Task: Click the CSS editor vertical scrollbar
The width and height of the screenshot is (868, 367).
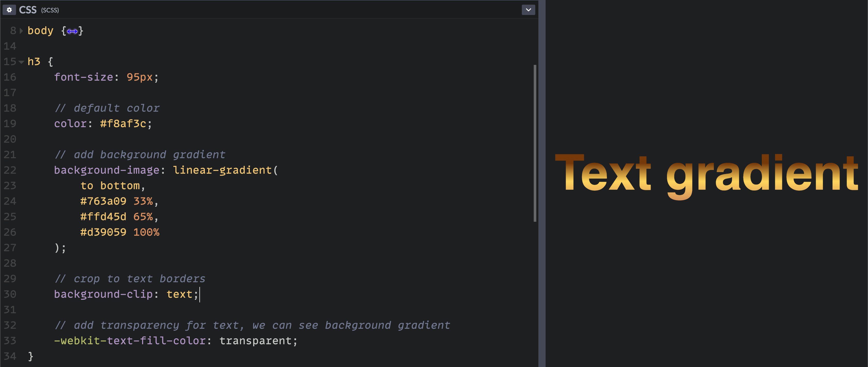Action: [535, 143]
